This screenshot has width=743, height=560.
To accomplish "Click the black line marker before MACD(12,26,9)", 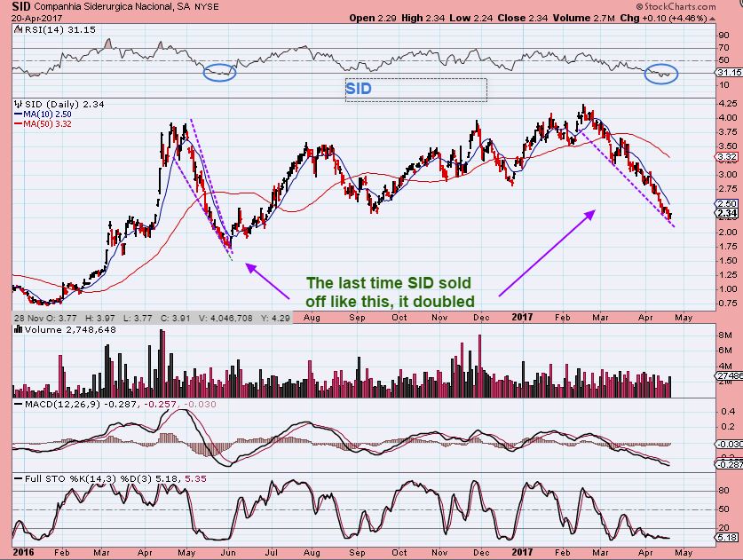I will pyautogui.click(x=19, y=404).
